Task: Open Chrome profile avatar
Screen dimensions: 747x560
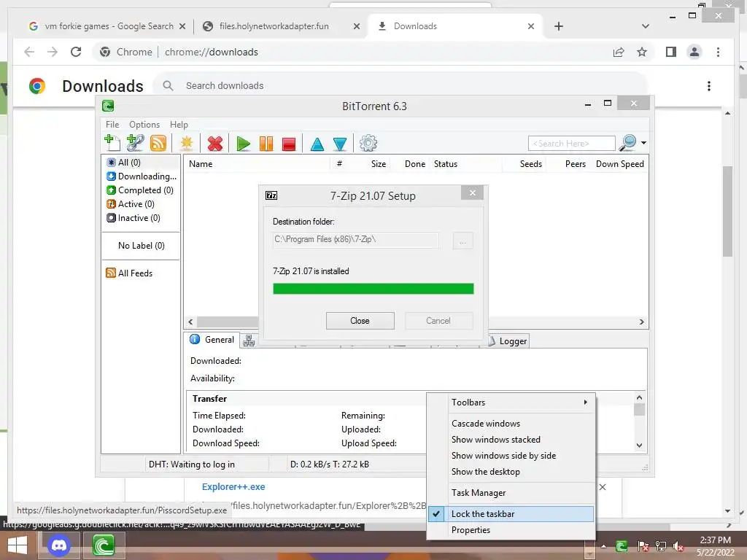Action: click(x=694, y=52)
